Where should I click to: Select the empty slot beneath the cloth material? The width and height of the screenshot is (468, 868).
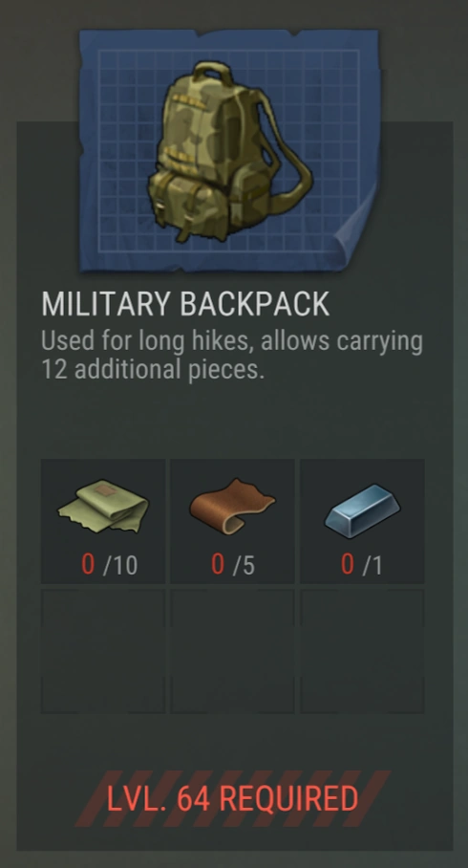tap(103, 651)
